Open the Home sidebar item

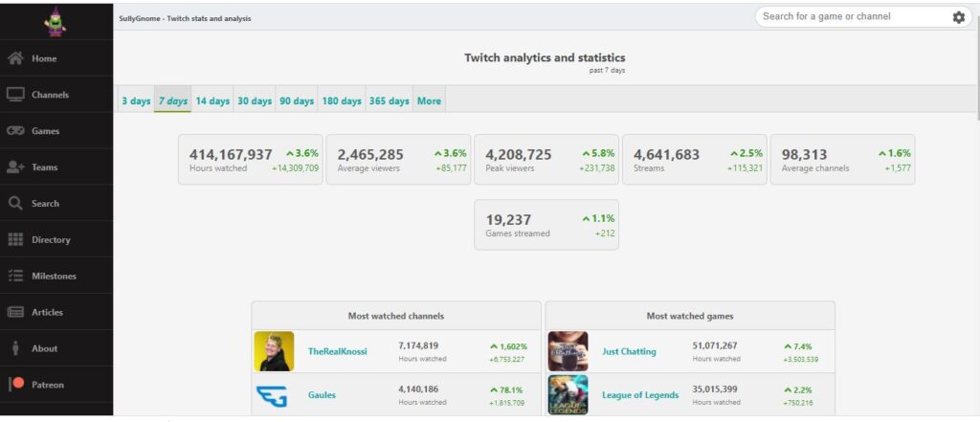click(x=56, y=58)
